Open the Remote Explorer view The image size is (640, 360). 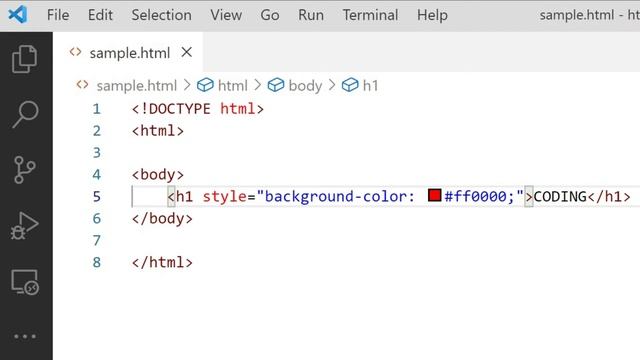coord(25,282)
